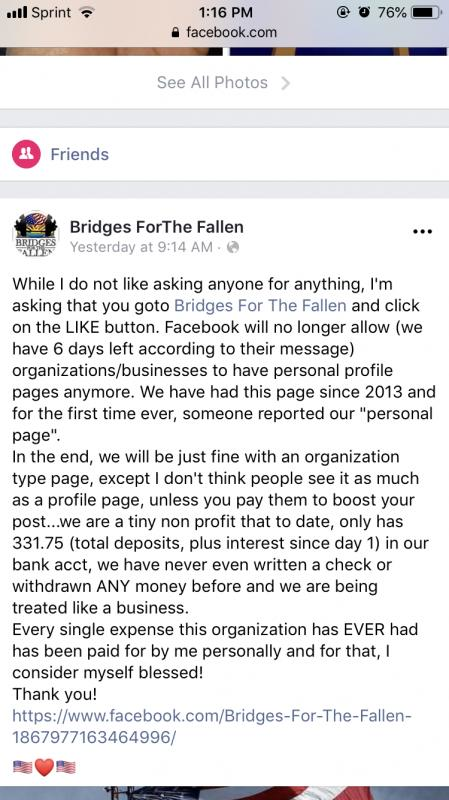This screenshot has height=800, width=449.
Task: Tap the alarm clock status icon
Action: 364,12
